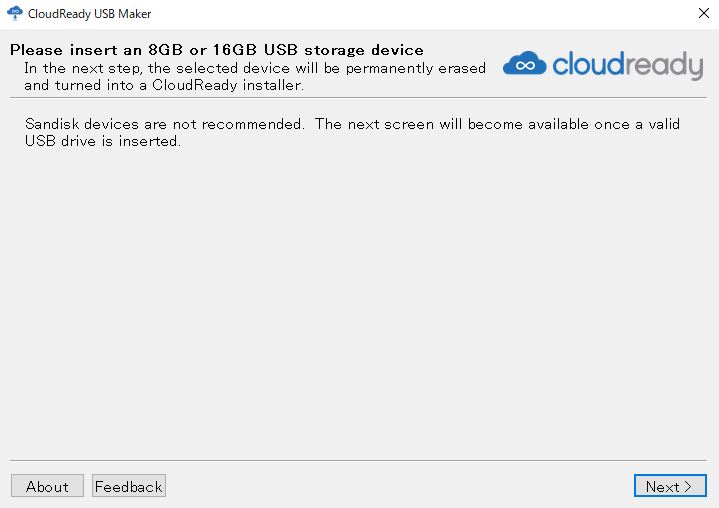Click the arrow on the Next button
Image resolution: width=719 pixels, height=508 pixels.
pyautogui.click(x=688, y=487)
